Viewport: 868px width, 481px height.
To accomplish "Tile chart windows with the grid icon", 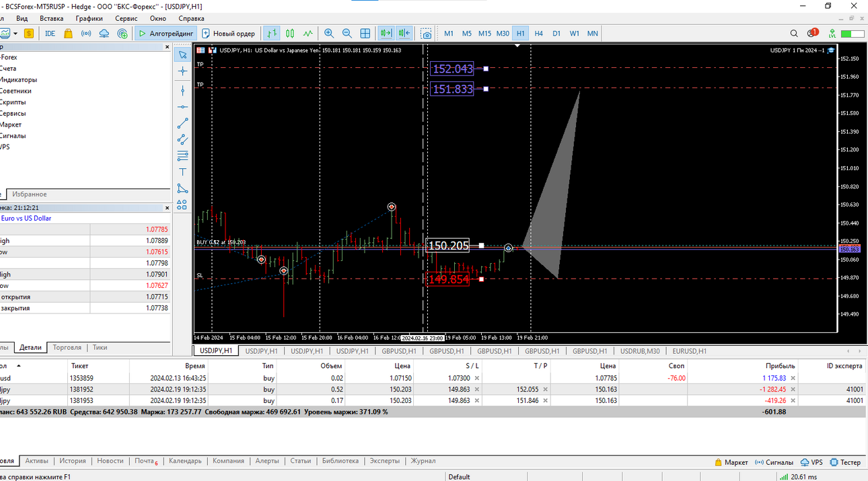I will [x=365, y=33].
